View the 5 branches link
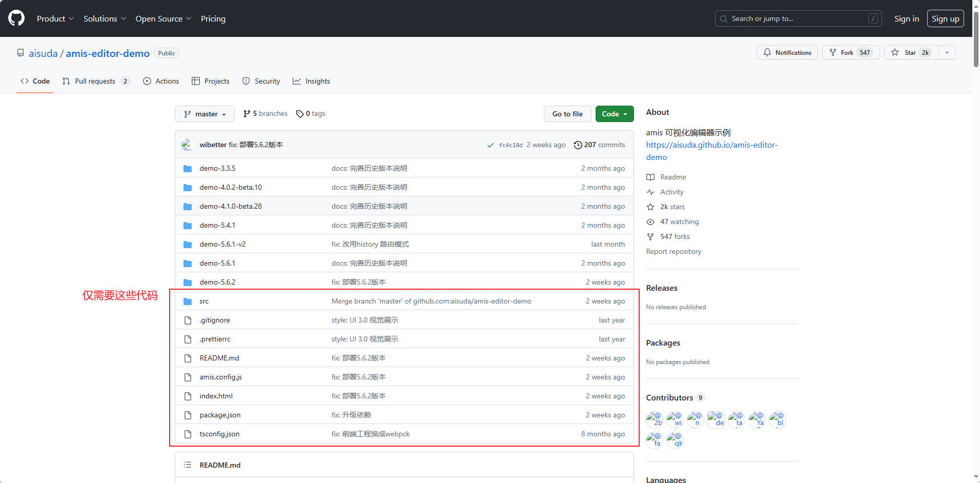The width and height of the screenshot is (980, 483). (266, 113)
